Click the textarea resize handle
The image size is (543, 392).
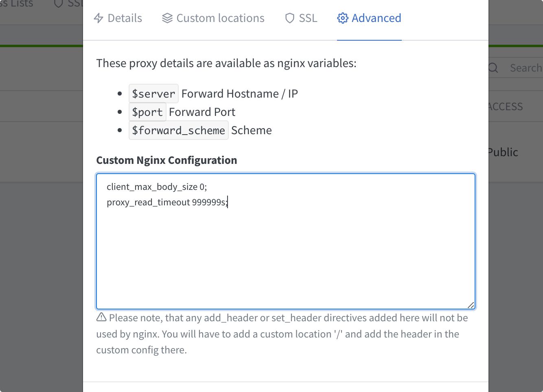click(471, 305)
